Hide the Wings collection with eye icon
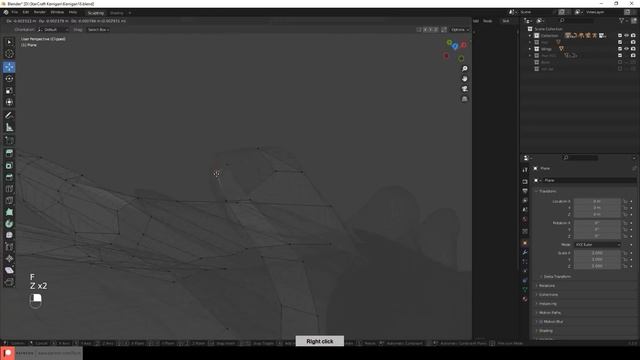Image resolution: width=640 pixels, height=360 pixels. click(627, 49)
